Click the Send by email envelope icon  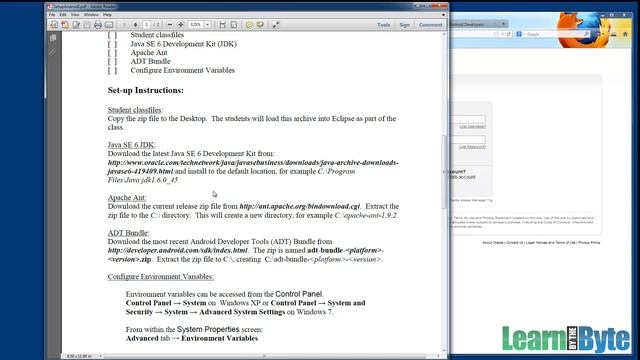point(109,25)
